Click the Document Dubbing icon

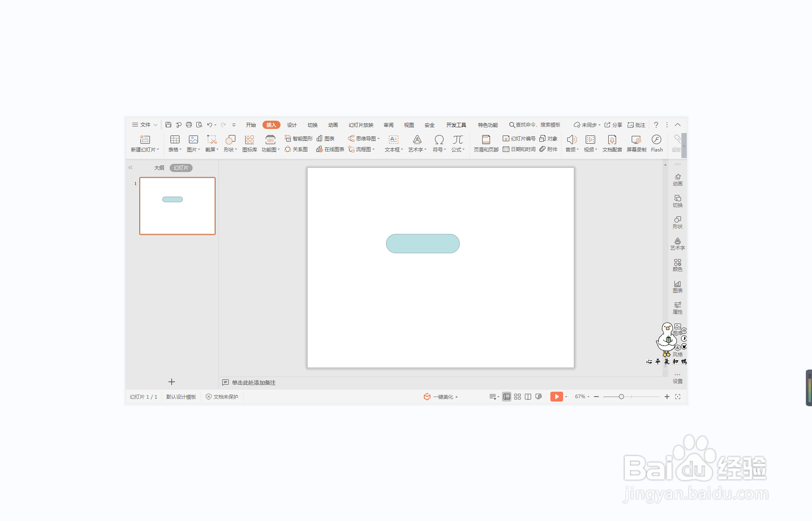click(612, 140)
